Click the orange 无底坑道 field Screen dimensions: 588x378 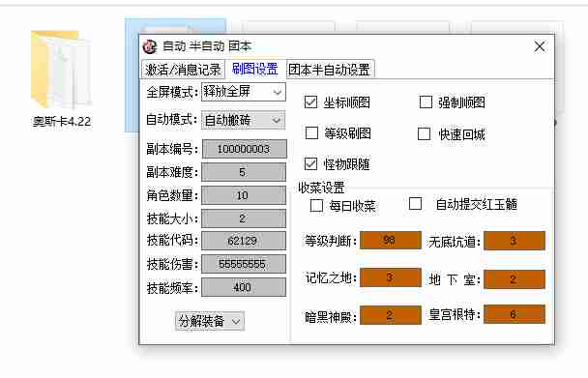[x=514, y=241]
